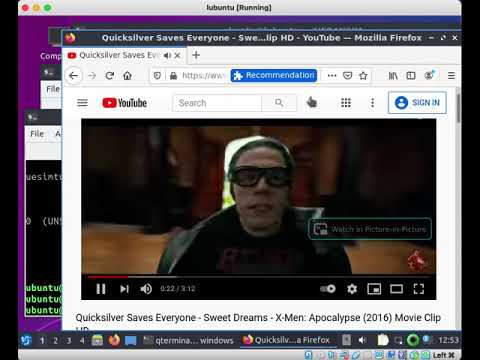The image size is (480, 360).
Task: Click the forward navigation arrow
Action: point(92,76)
